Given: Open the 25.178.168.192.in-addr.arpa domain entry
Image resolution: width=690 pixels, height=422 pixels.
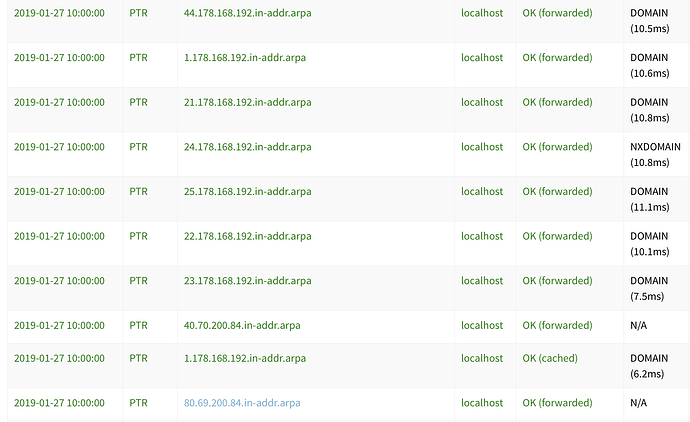Looking at the screenshot, I should pyautogui.click(x=247, y=191).
